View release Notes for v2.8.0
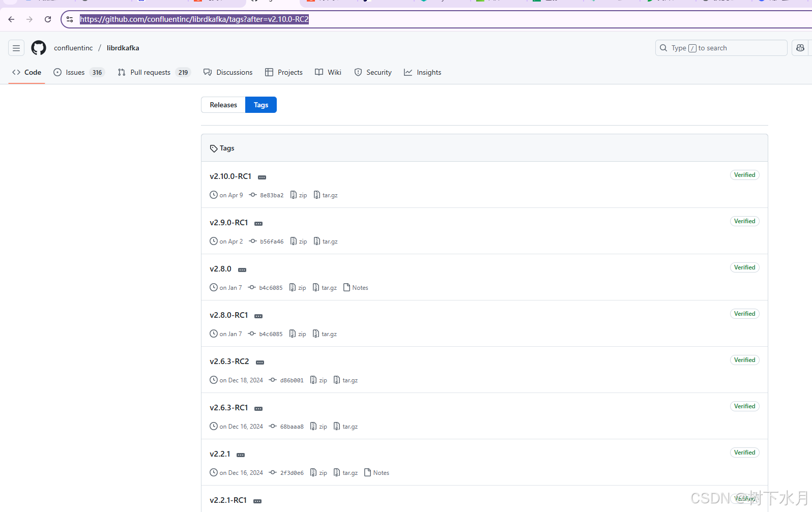This screenshot has height=512, width=812. click(356, 288)
